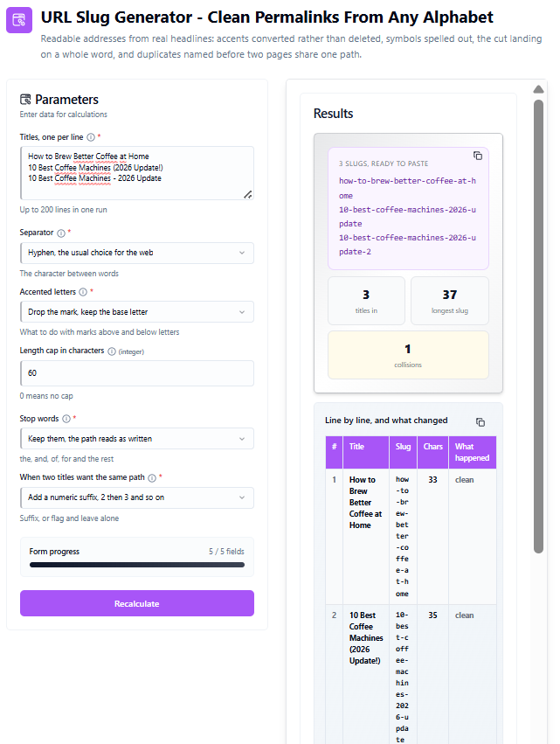Image resolution: width=560 pixels, height=744 pixels.
Task: Open the Accented letters dropdown
Action: coord(137,312)
